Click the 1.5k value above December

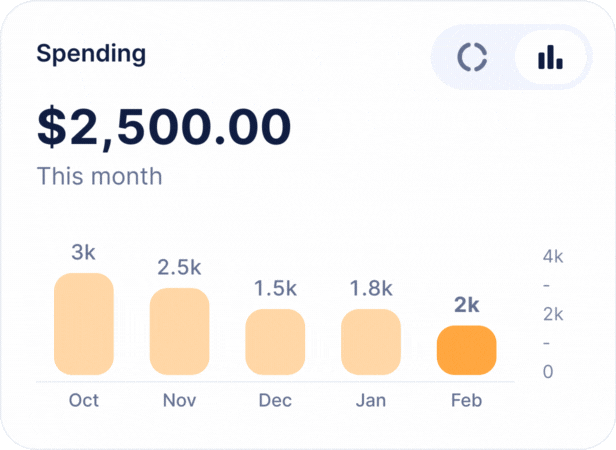pos(275,289)
